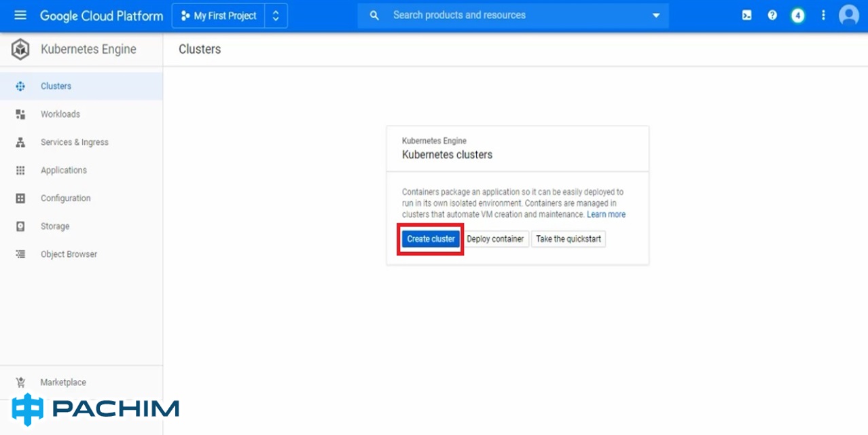Click the Kubernetes clusters card title
The image size is (868, 435).
tap(447, 154)
